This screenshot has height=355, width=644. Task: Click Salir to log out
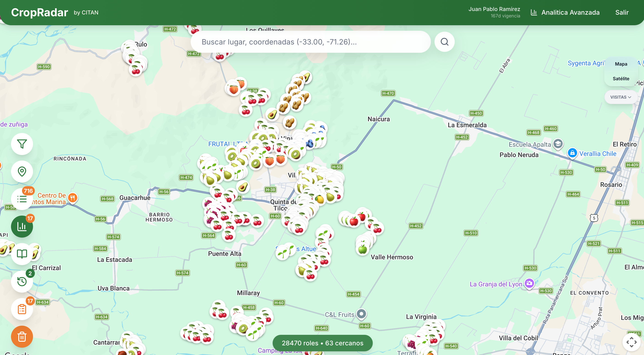(622, 13)
